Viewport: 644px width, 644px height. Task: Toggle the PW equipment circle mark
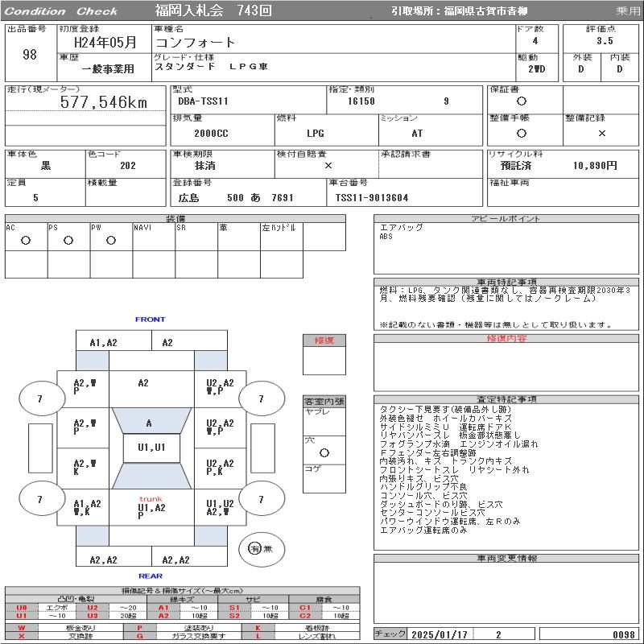[111, 241]
